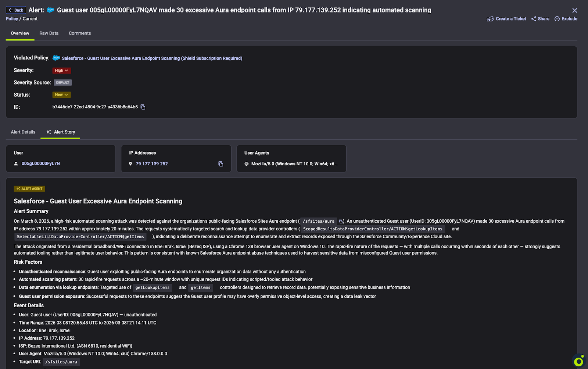588x369 pixels.
Task: Open the Severity High dropdown
Action: (x=61, y=70)
